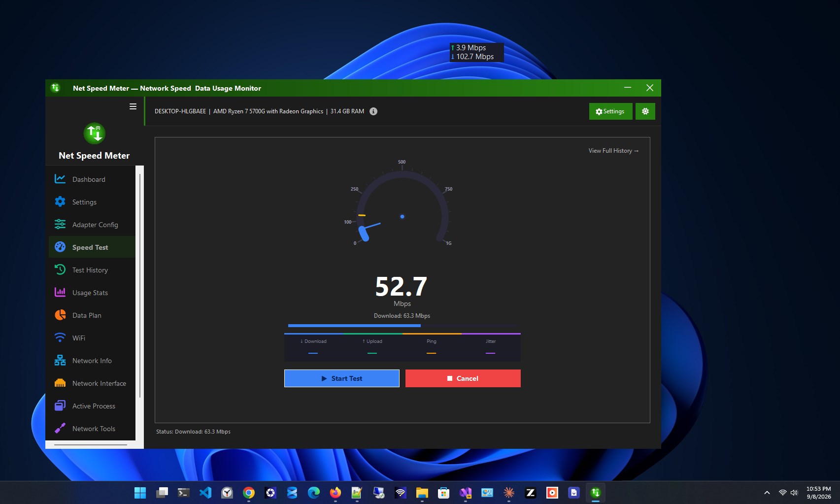Click the sidebar horizontal scrollbar at bottom
This screenshot has width=840, height=504.
pos(91,445)
